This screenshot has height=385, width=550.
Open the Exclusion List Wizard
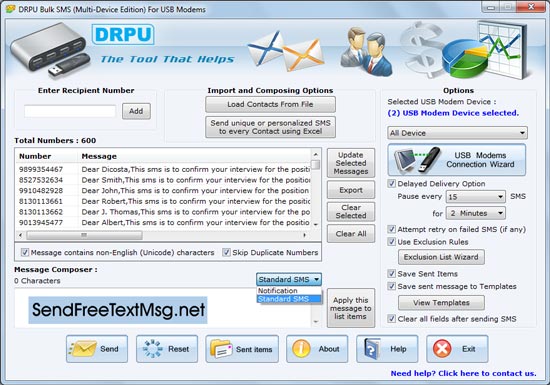point(441,257)
